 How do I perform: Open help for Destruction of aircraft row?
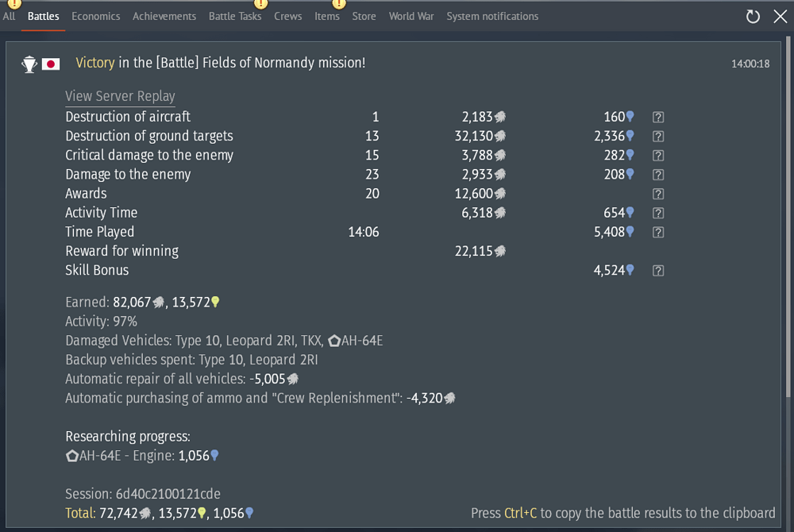(657, 117)
